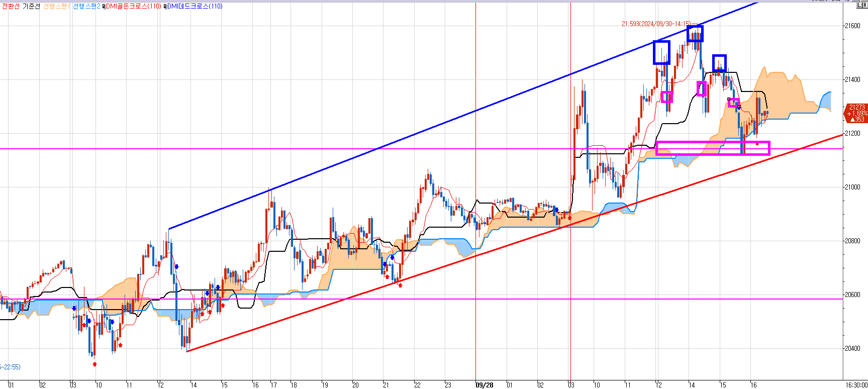Click the small icon before DMI골든크로스
868x389 pixels.
click(104, 7)
